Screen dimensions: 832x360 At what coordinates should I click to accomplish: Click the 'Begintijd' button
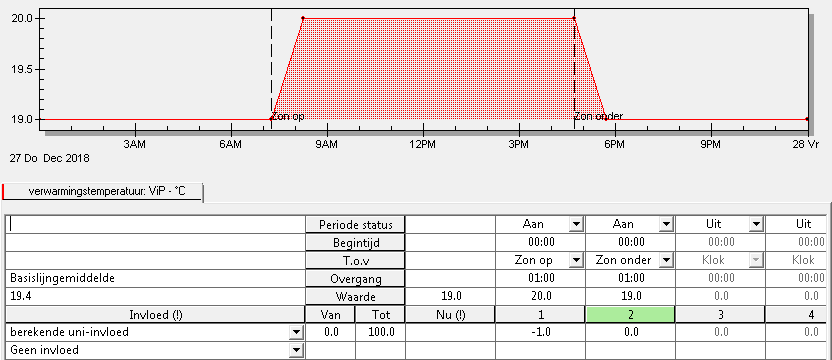356,243
